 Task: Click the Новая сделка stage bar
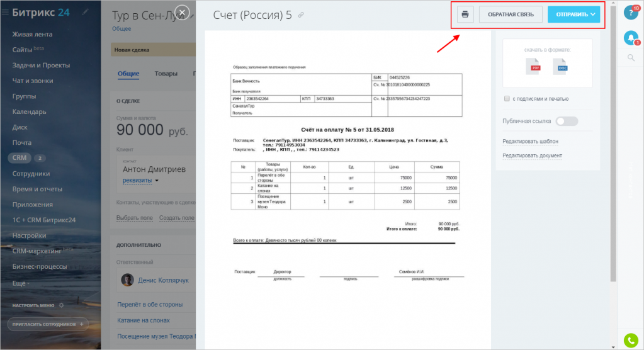tap(153, 50)
